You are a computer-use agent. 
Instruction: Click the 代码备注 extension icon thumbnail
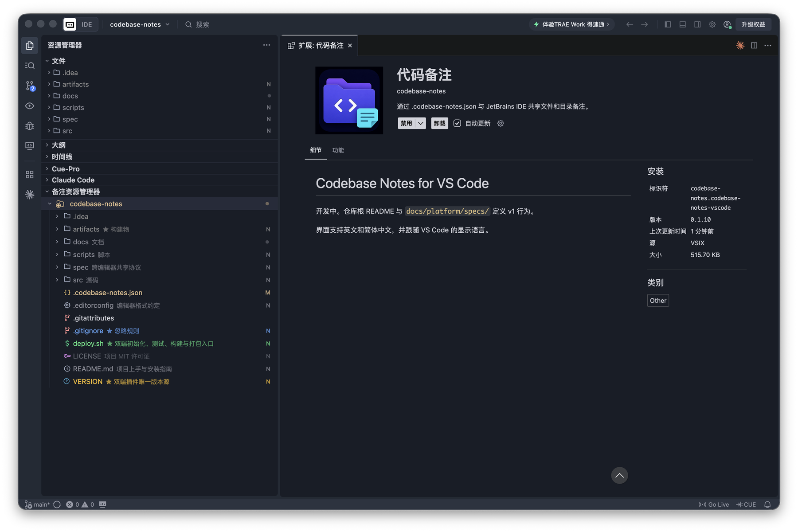(349, 101)
